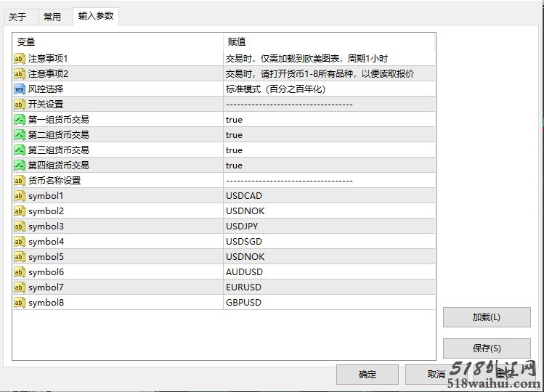The image size is (544, 392).
Task: Select the 第一组货币交易 variable name
Action: pyautogui.click(x=59, y=120)
